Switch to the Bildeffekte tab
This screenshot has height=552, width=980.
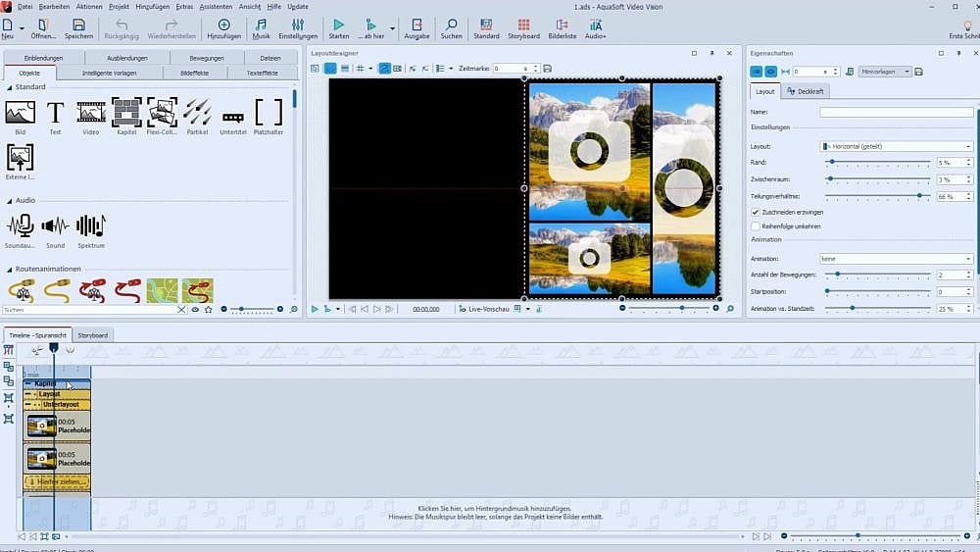(x=194, y=73)
